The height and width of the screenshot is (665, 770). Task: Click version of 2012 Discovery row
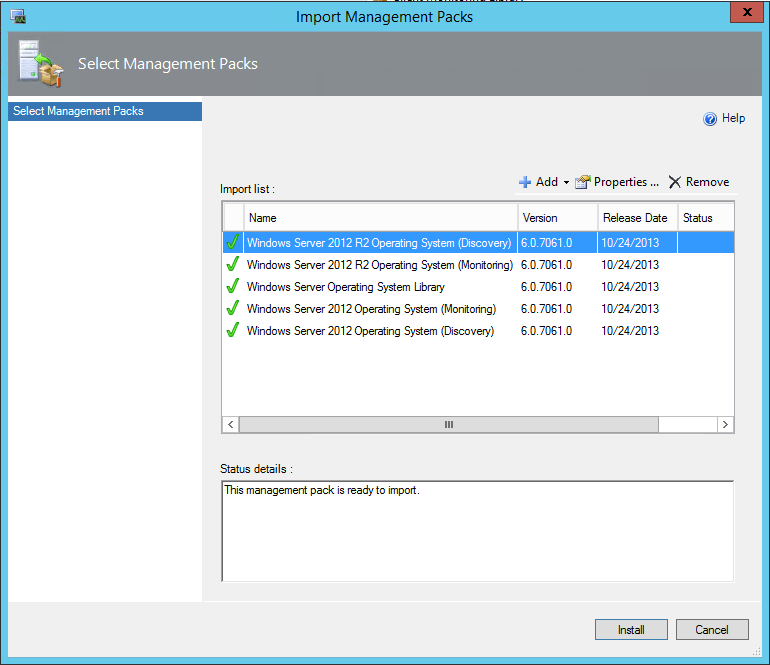[547, 331]
